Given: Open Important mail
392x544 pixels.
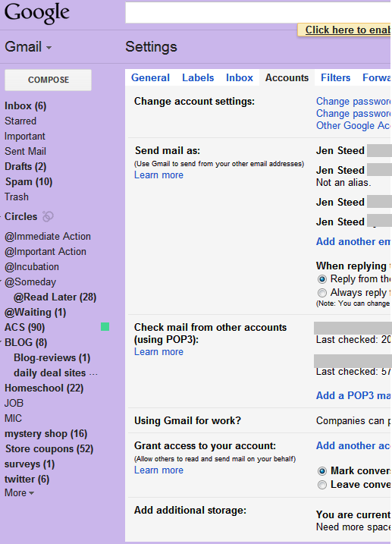Looking at the screenshot, I should tap(25, 137).
